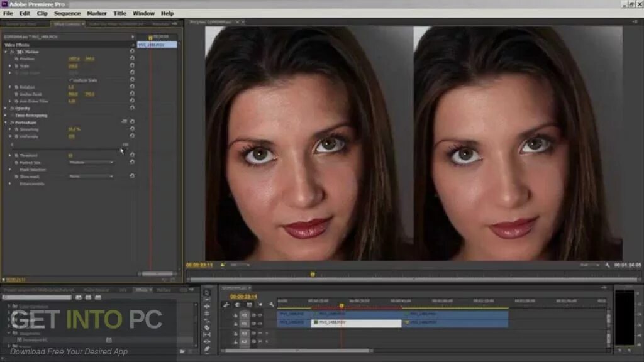Reset the Anchor Point parameter

click(x=132, y=94)
